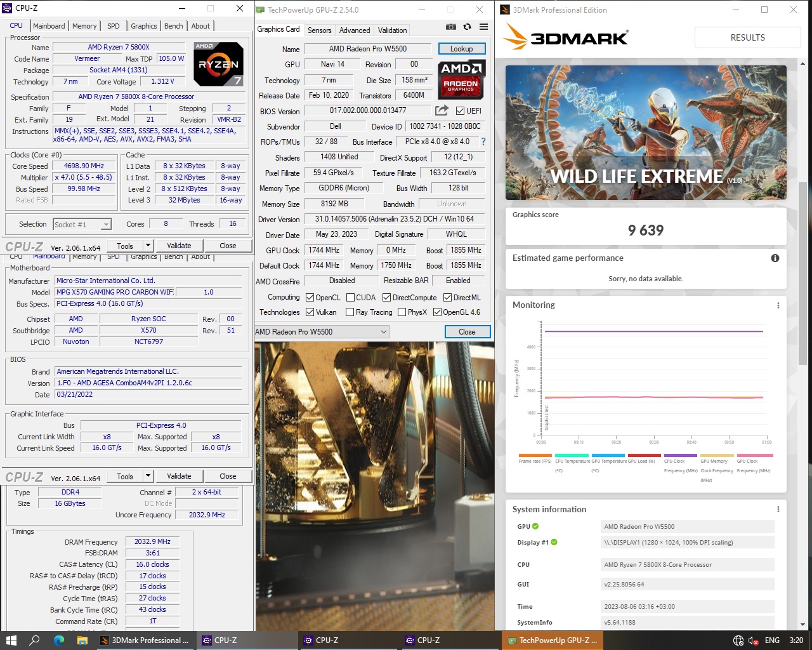Viewport: 812px width, 650px height.
Task: Toggle GPU Load (%) red legend swatch
Action: point(645,455)
